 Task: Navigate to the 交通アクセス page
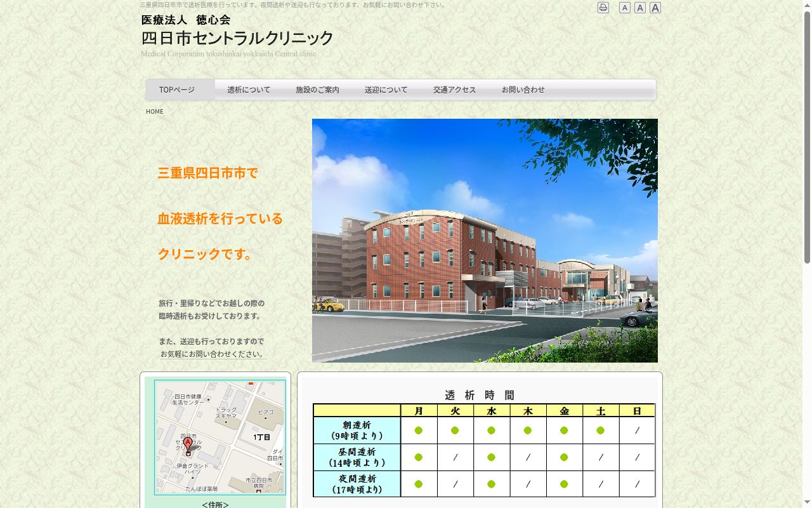tap(454, 90)
